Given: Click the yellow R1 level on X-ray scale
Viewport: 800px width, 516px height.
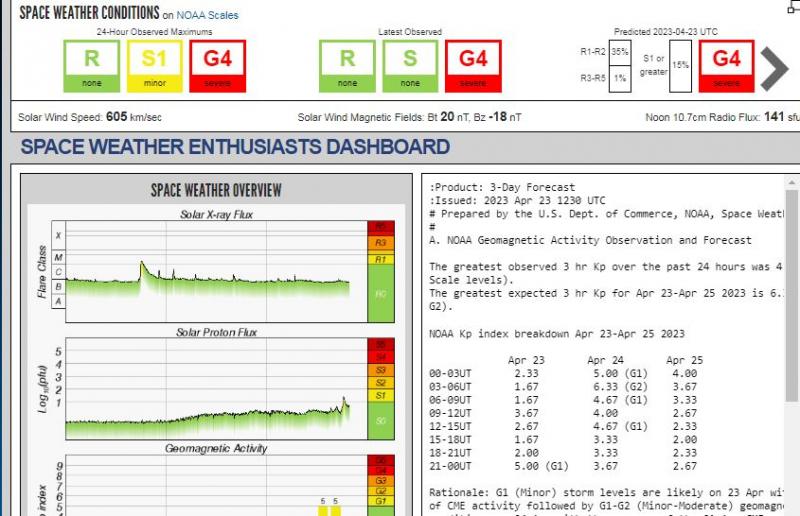Looking at the screenshot, I should click(380, 259).
